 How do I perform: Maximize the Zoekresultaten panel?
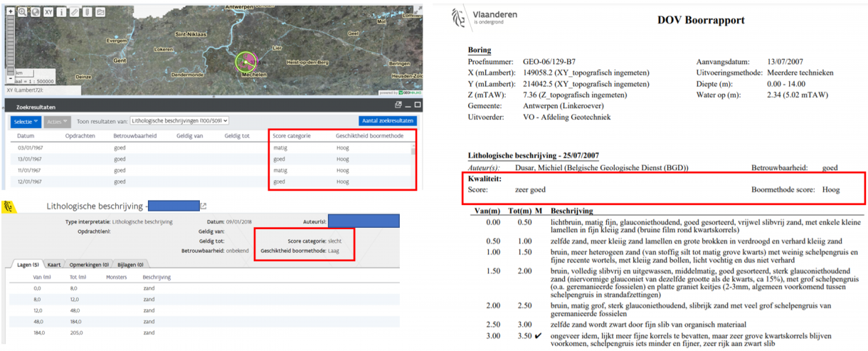coord(418,105)
